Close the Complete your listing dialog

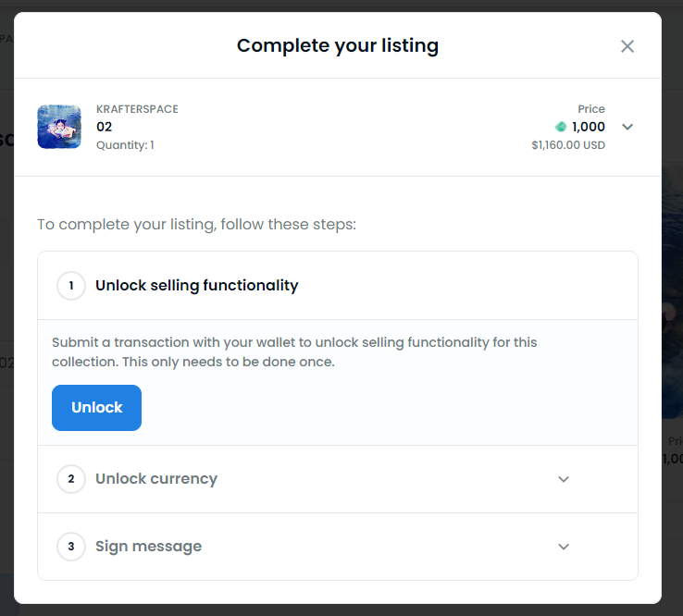(627, 46)
